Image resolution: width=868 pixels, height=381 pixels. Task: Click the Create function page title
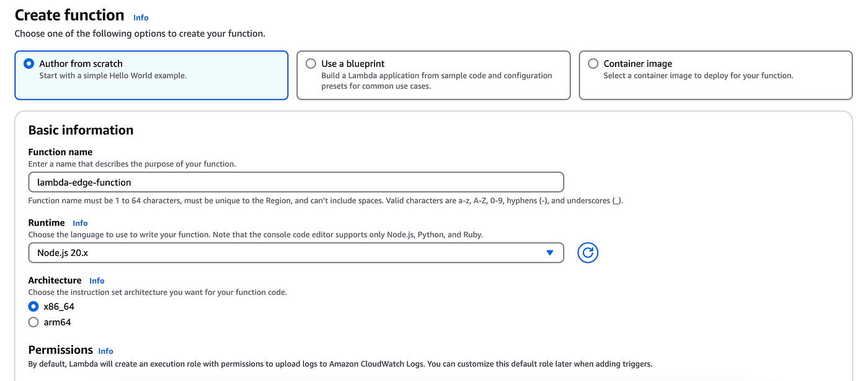coord(69,15)
